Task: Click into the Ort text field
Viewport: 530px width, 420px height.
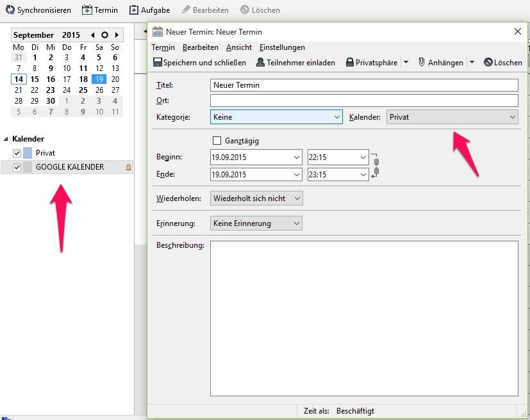Action: click(x=363, y=101)
